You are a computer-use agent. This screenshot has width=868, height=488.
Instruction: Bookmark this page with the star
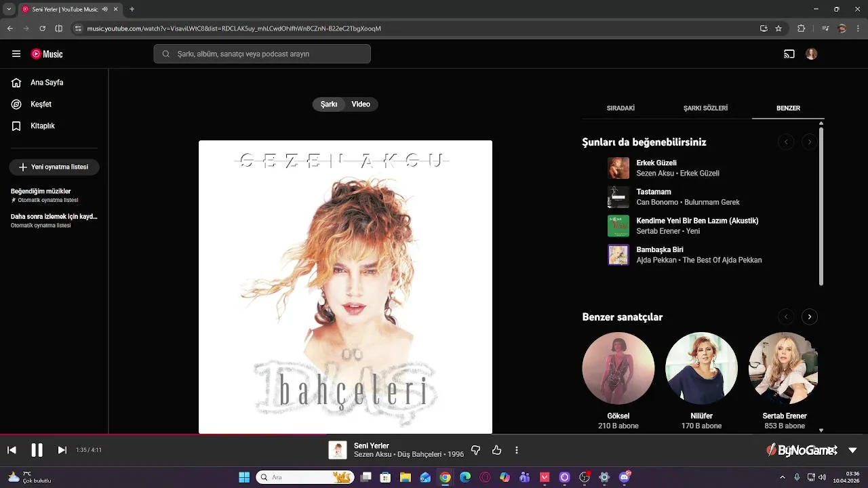point(778,28)
